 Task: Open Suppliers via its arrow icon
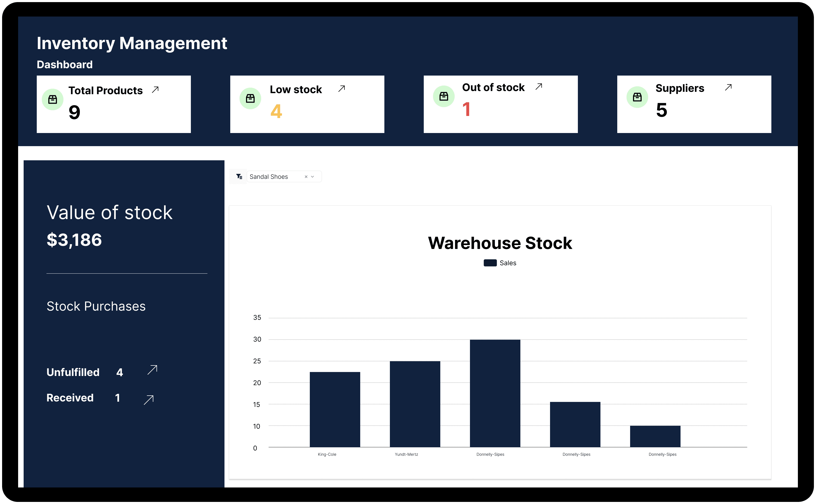pyautogui.click(x=728, y=88)
